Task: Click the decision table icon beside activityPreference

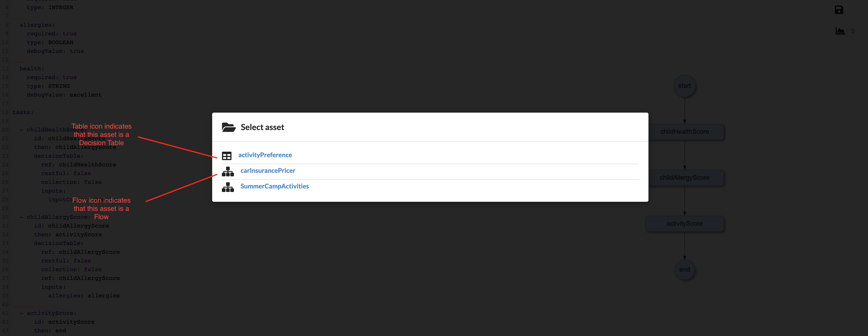Action: click(x=226, y=156)
